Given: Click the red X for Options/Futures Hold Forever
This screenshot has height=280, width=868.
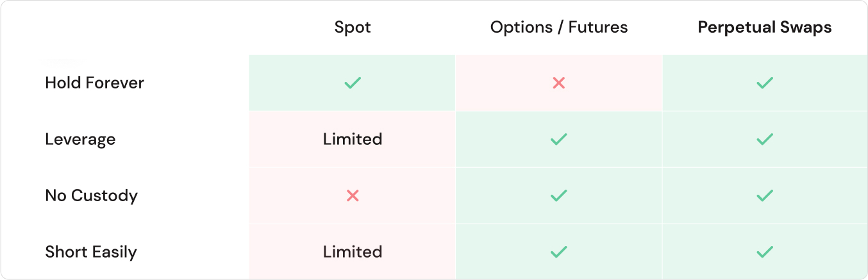Looking at the screenshot, I should (558, 83).
